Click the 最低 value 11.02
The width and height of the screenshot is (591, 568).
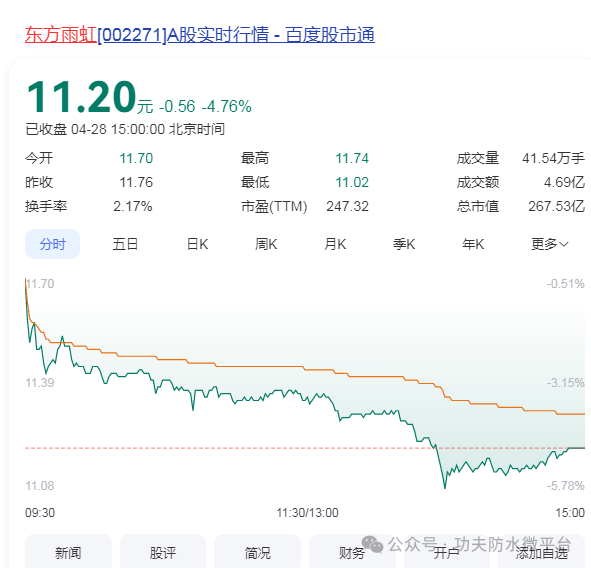point(352,182)
